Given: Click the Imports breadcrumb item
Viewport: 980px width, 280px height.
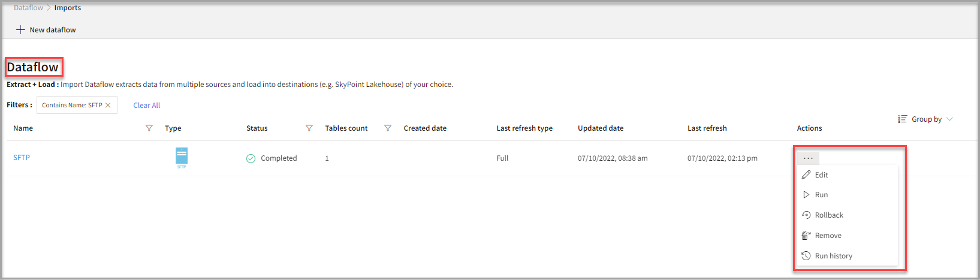Looking at the screenshot, I should (68, 8).
